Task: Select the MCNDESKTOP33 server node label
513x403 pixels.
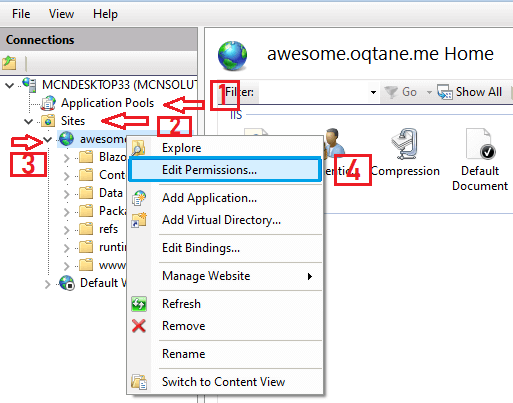Action: pos(119,85)
